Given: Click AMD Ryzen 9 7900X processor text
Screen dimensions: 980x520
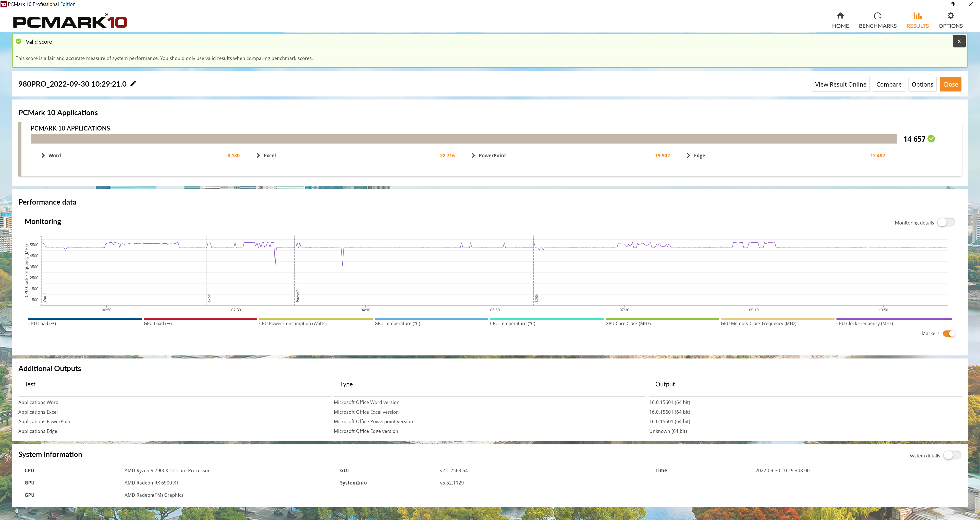Looking at the screenshot, I should coord(167,470).
